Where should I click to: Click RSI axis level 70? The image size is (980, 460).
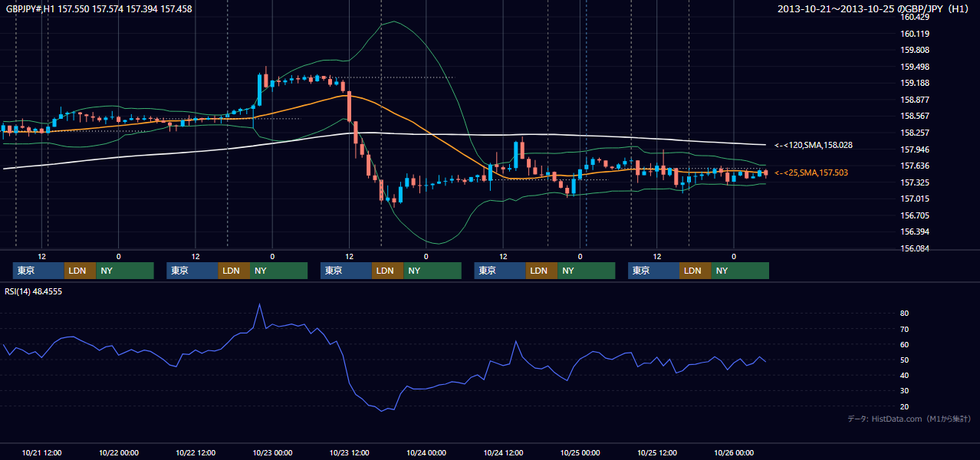coord(905,329)
